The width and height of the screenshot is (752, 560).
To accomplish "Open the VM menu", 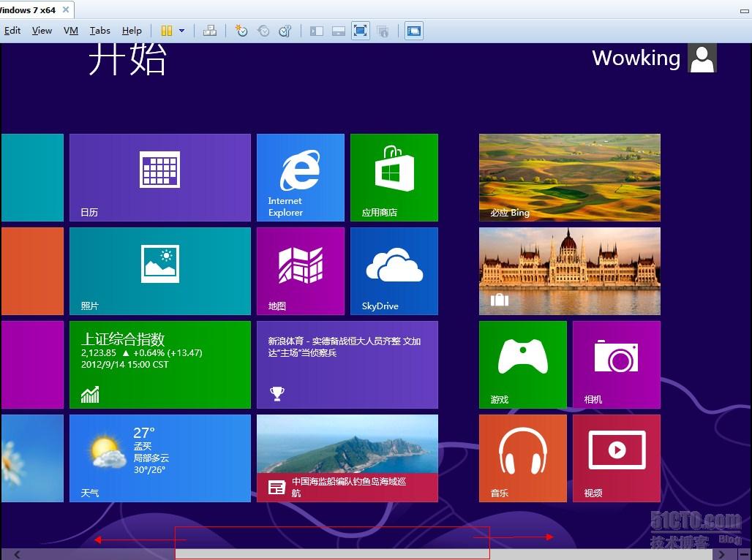I will [x=70, y=31].
